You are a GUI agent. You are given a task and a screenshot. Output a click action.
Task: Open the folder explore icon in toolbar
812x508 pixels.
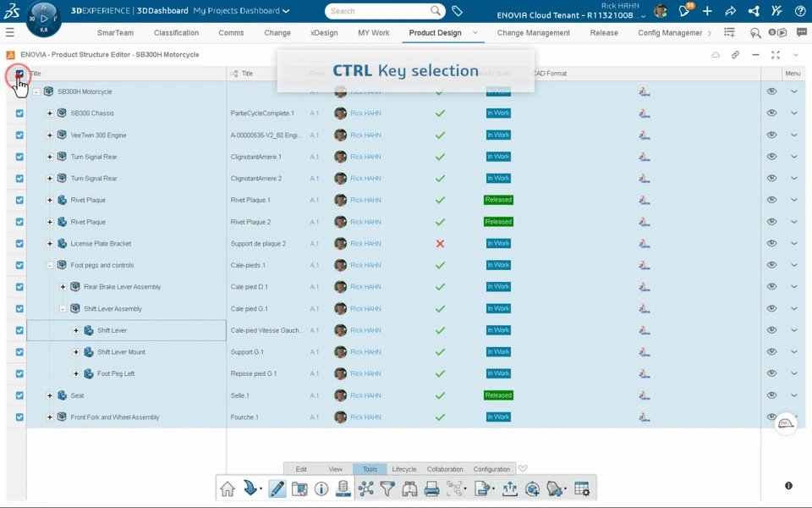point(299,489)
